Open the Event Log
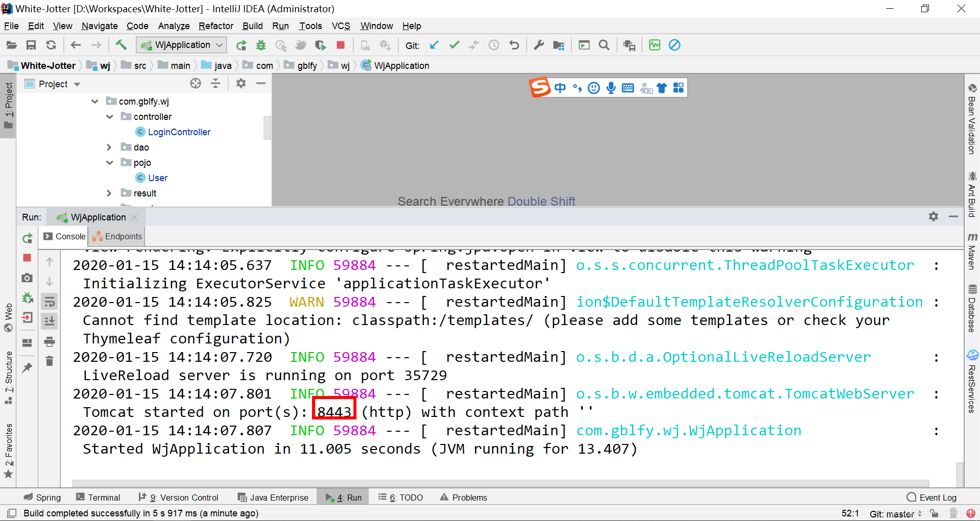The height and width of the screenshot is (521, 980). point(931,498)
